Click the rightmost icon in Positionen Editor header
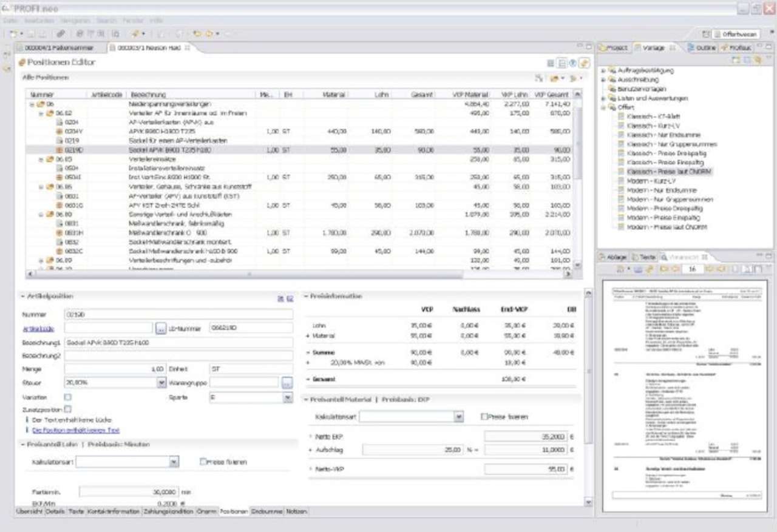777x532 pixels. pos(584,63)
